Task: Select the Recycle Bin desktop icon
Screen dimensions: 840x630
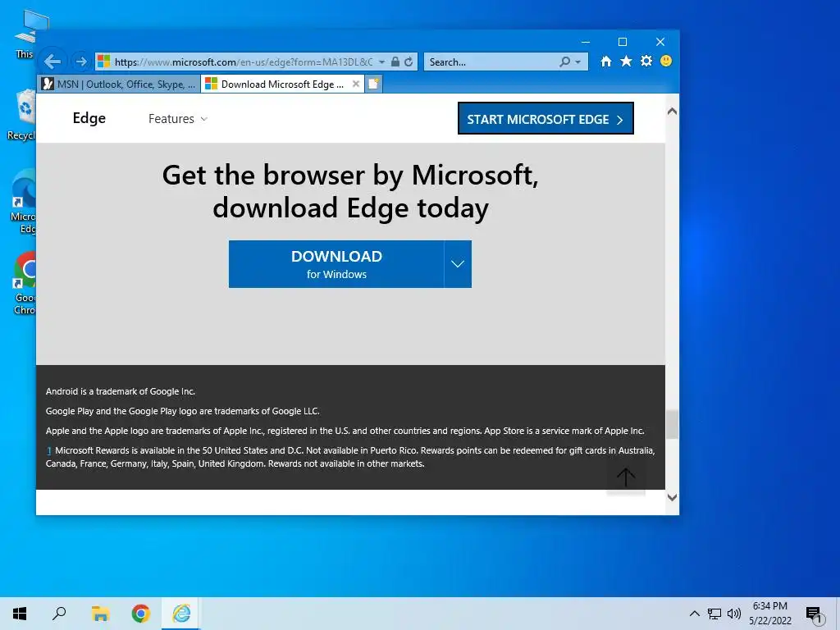Action: pos(21,115)
